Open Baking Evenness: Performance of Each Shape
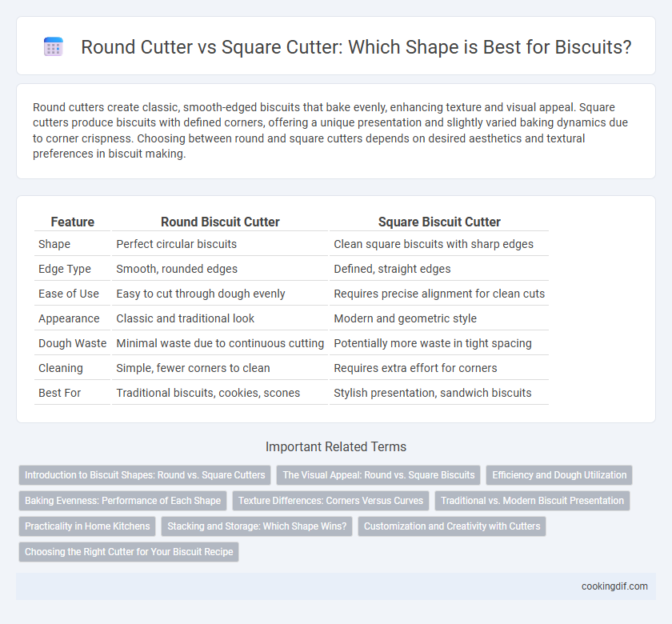 [x=122, y=501]
